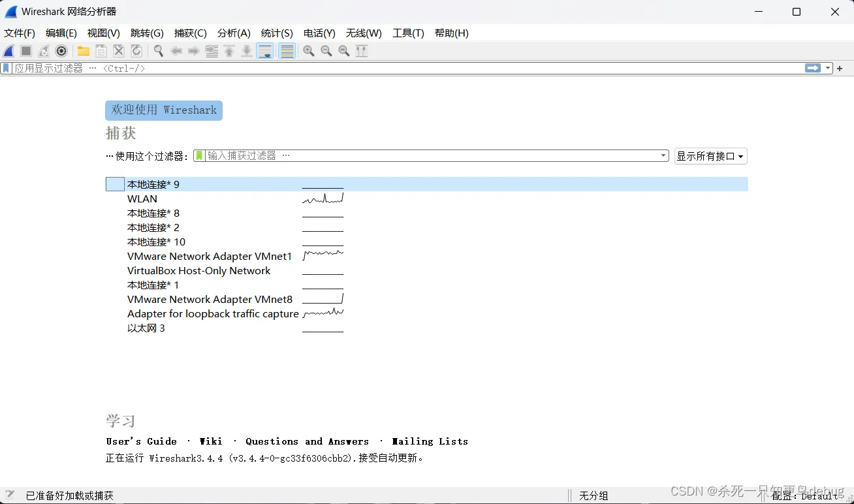
Task: Click the 已准备好加载或捕获 status text
Action: point(70,496)
